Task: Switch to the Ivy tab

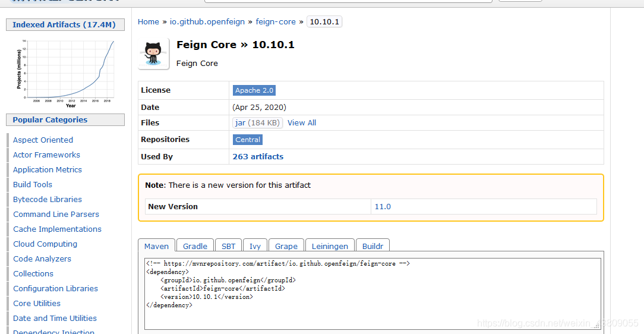Action: click(x=255, y=245)
